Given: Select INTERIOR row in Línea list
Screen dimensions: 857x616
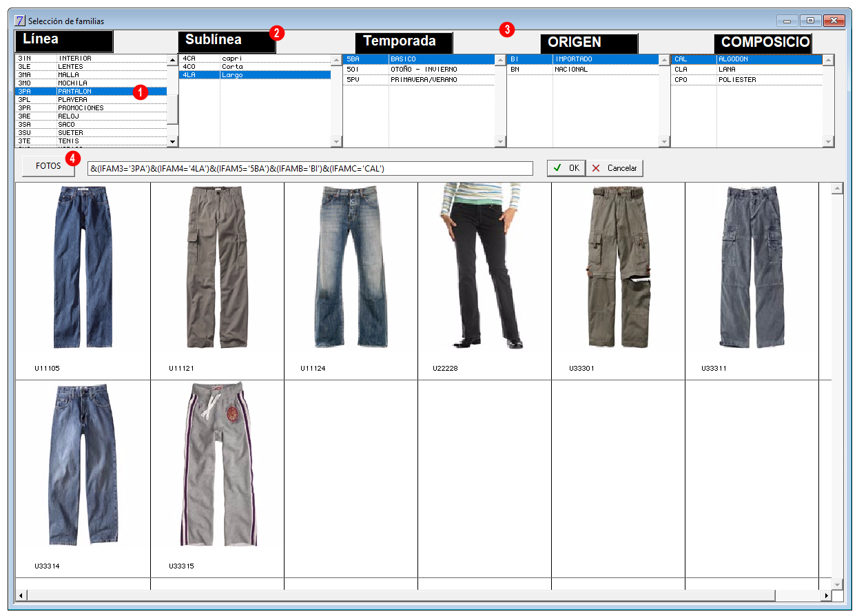Looking at the screenshot, I should [91, 59].
